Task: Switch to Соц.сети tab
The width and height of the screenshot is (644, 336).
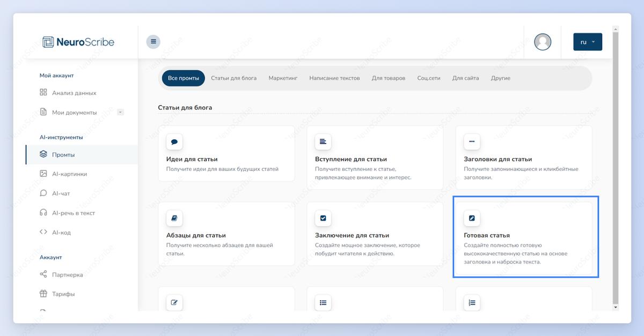Action: tap(429, 78)
